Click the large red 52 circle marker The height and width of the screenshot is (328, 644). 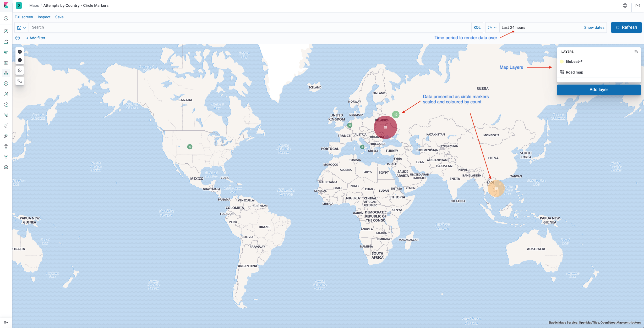tap(385, 127)
